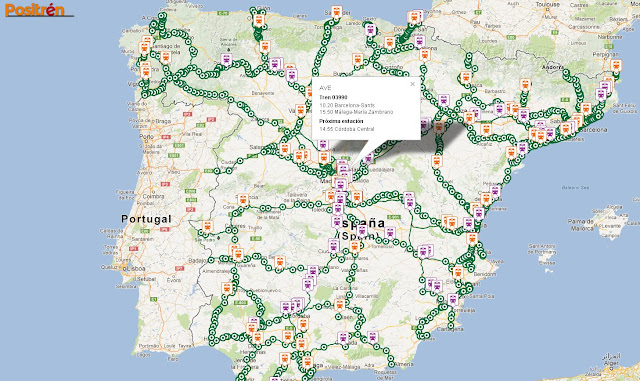Select orange train marker near Santiago de Compostela
Viewport: 640px width, 381px height.
[165, 58]
